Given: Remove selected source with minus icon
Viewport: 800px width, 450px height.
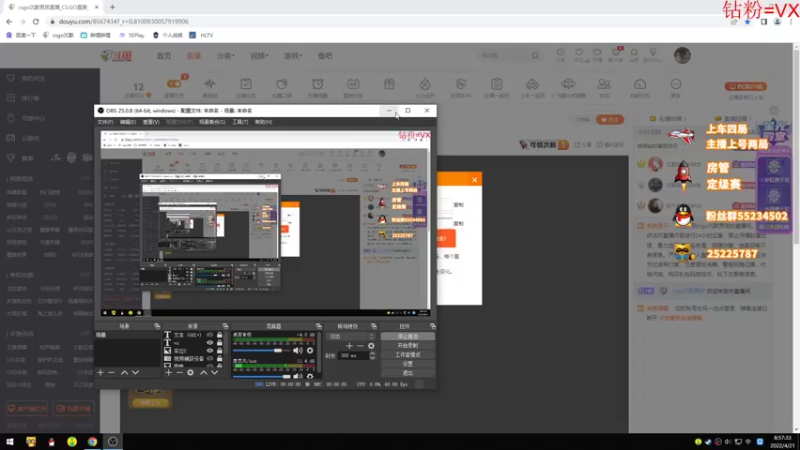Looking at the screenshot, I should 179,372.
